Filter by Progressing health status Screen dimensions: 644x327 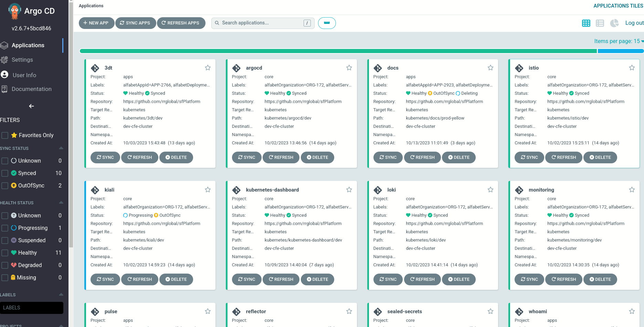click(x=5, y=228)
